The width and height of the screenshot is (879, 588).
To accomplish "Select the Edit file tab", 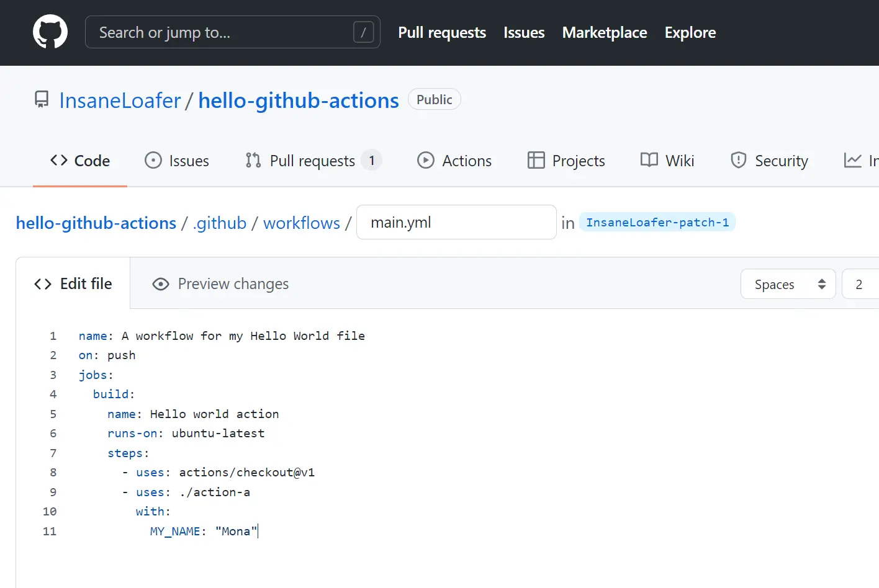I will [x=73, y=284].
